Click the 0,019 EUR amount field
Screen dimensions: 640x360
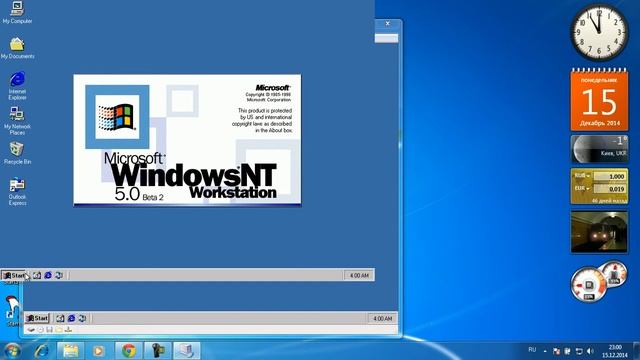tap(610, 189)
